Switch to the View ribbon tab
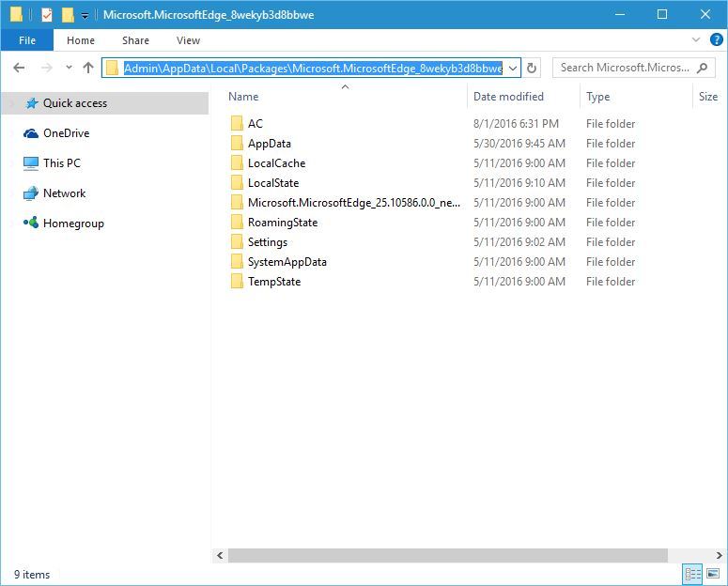This screenshot has width=728, height=586. click(188, 40)
